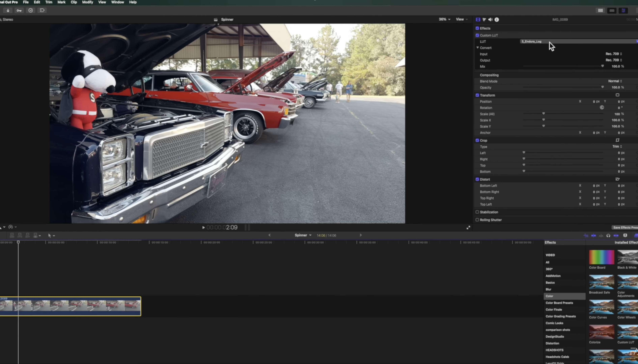Open the Blend Mode Normal dropdown

click(x=615, y=81)
